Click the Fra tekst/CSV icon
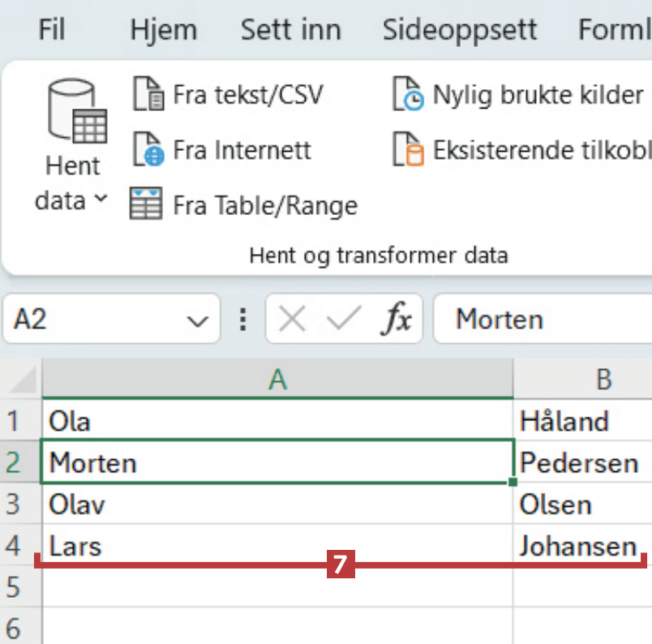This screenshot has height=644, width=652. pyautogui.click(x=148, y=94)
